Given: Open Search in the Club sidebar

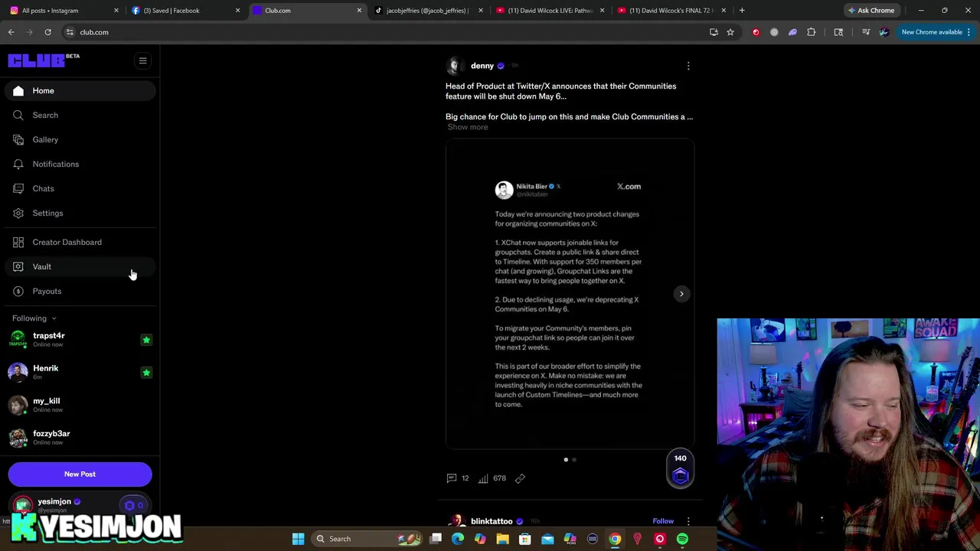Looking at the screenshot, I should pos(80,115).
